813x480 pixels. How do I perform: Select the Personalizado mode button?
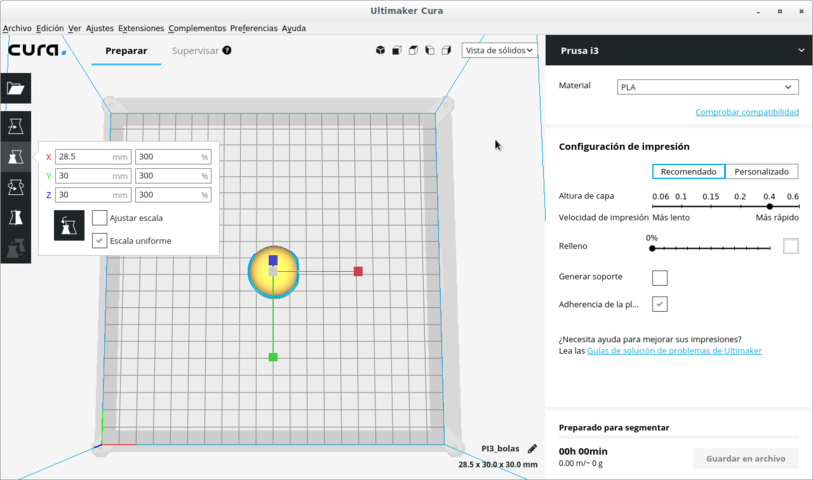[762, 172]
